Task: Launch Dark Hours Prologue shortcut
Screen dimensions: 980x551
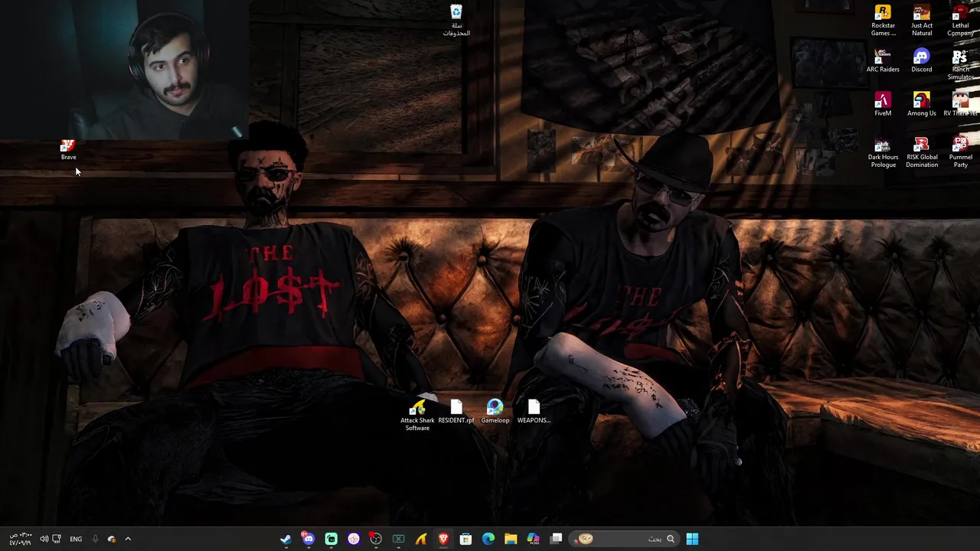Action: pos(883,152)
